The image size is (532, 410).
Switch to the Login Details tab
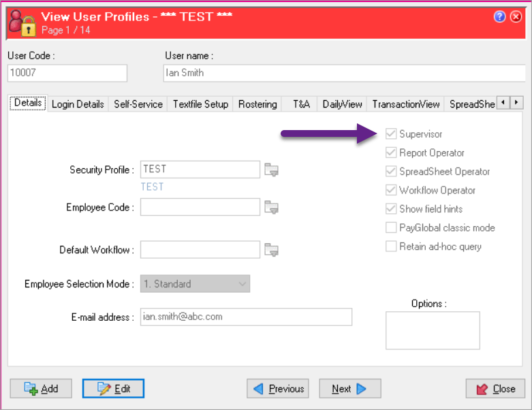point(78,104)
